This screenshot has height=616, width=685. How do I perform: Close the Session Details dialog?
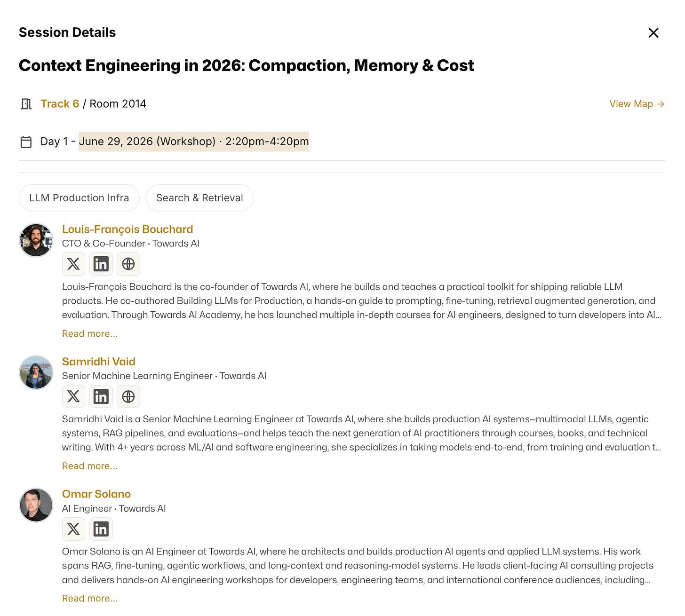pos(653,32)
